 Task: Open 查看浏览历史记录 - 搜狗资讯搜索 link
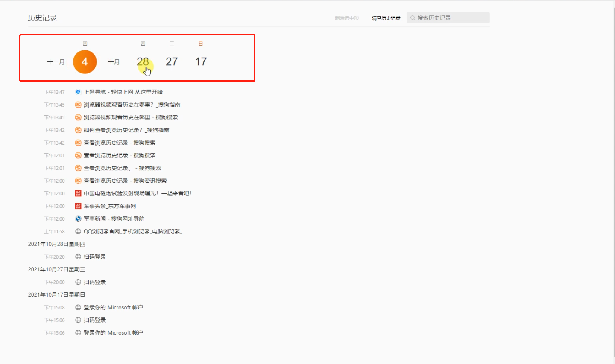[x=125, y=181]
